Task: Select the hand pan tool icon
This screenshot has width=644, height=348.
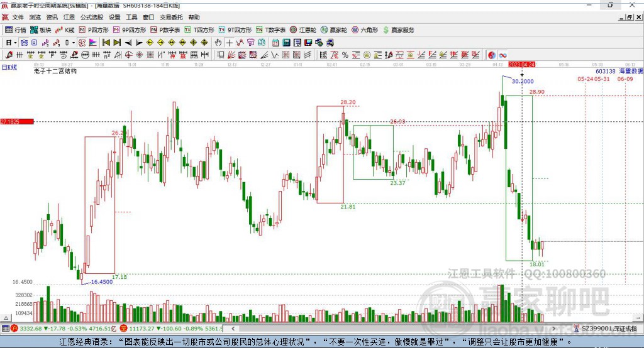Action: 218,43
